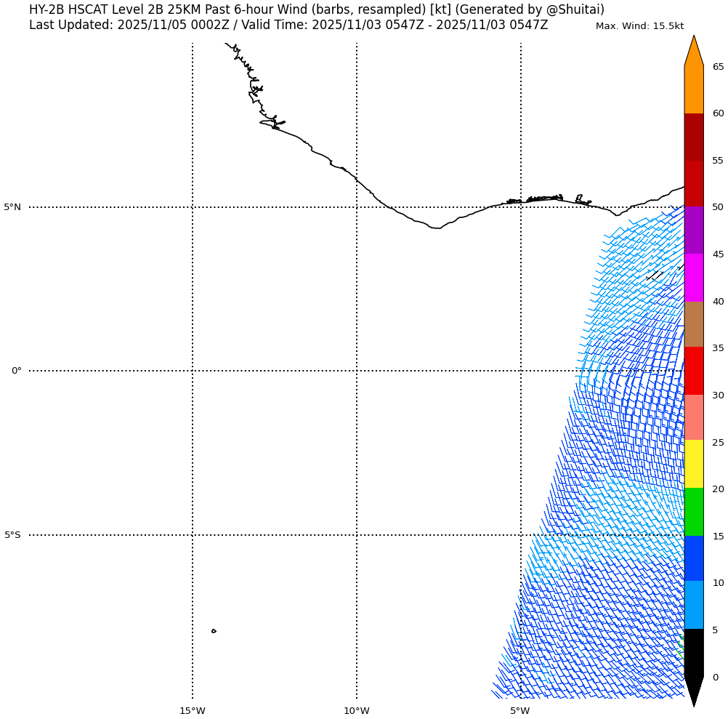728x719 pixels.
Task: Click the 15°W longitude label
Action: point(193,710)
